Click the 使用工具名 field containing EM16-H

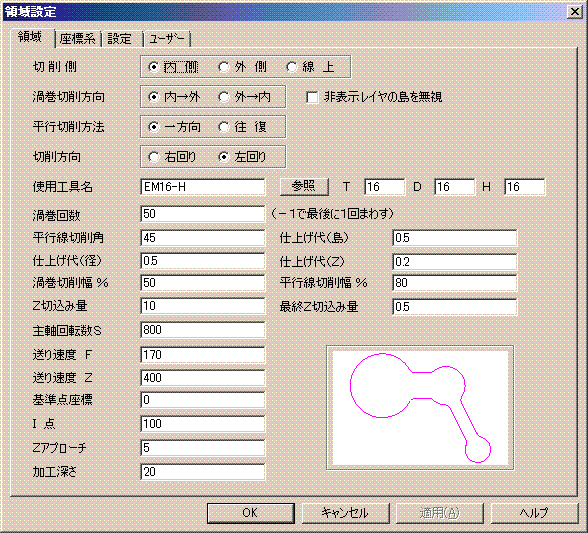pyautogui.click(x=202, y=187)
